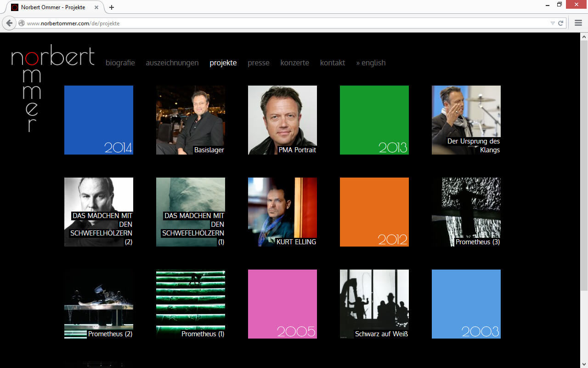Viewport: 588px width, 368px height.
Task: Open a new tab with plus button
Action: (x=112, y=7)
